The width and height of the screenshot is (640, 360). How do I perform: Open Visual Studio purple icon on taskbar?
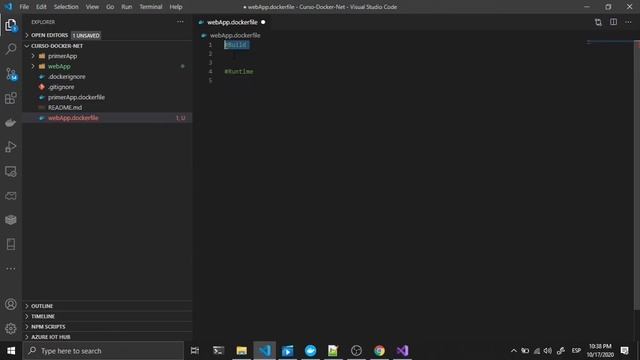point(402,351)
